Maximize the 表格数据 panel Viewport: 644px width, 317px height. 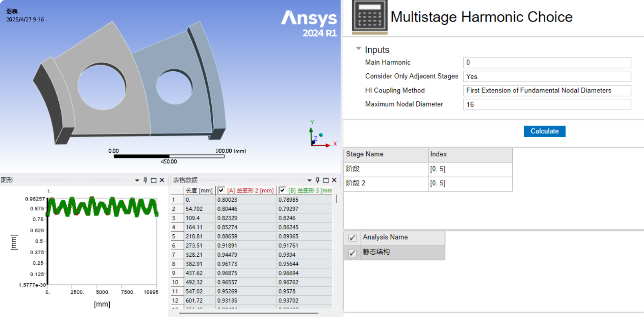pyautogui.click(x=326, y=180)
